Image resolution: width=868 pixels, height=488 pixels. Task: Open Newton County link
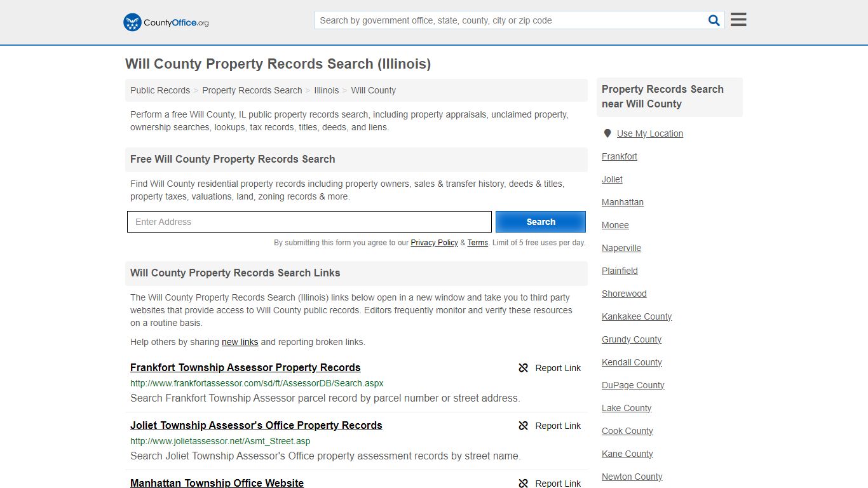click(x=632, y=477)
